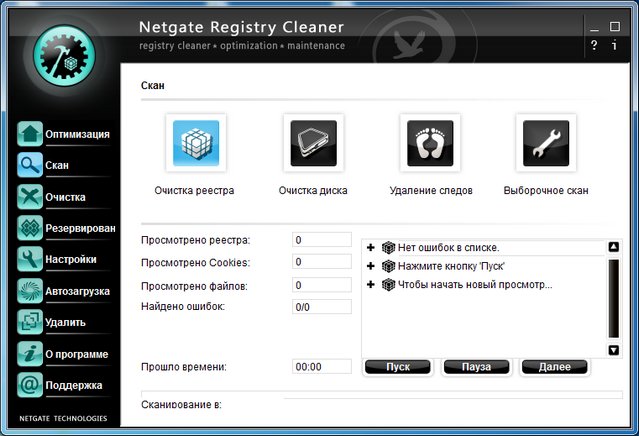Click the Registry Cleanup cube icon
639x436 pixels.
tap(196, 144)
